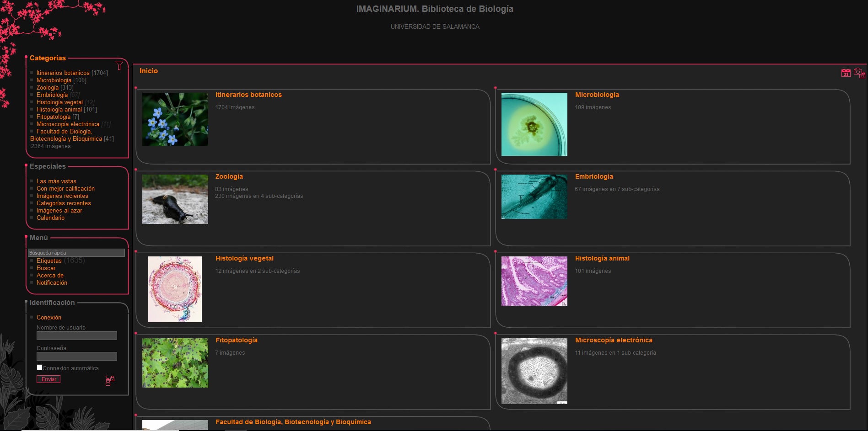Enable the Connexión automática checkbox
Screen dimensions: 868x431
40,367
